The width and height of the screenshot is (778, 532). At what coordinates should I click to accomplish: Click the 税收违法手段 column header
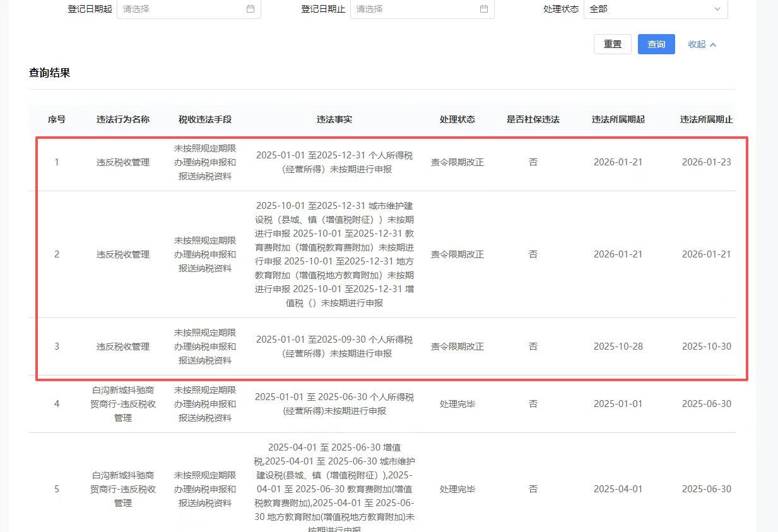(x=205, y=119)
